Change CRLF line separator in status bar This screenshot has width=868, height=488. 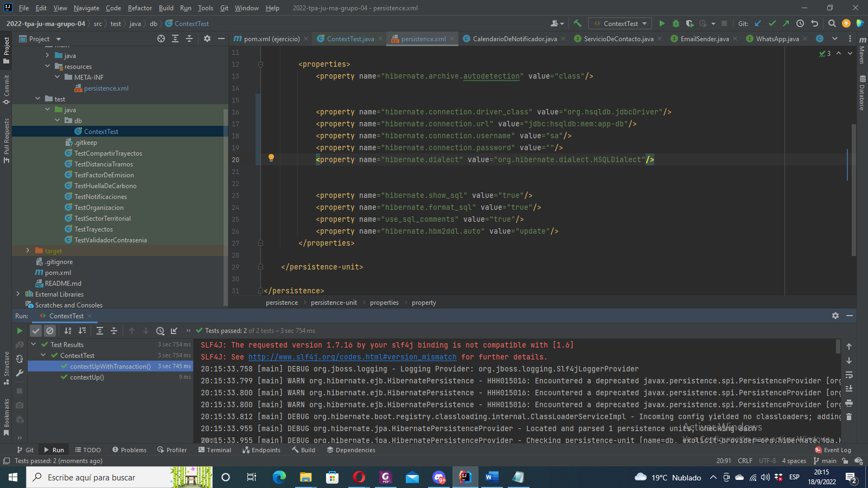tap(745, 461)
